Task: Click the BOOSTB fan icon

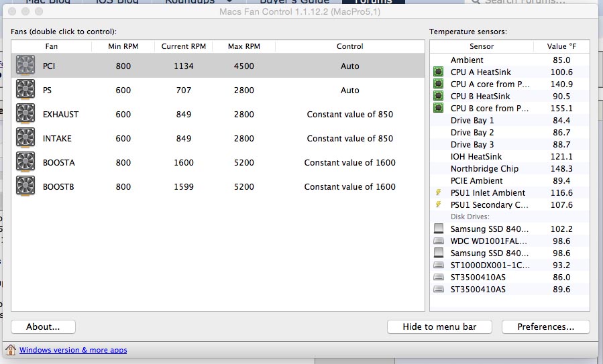Action: tap(25, 186)
